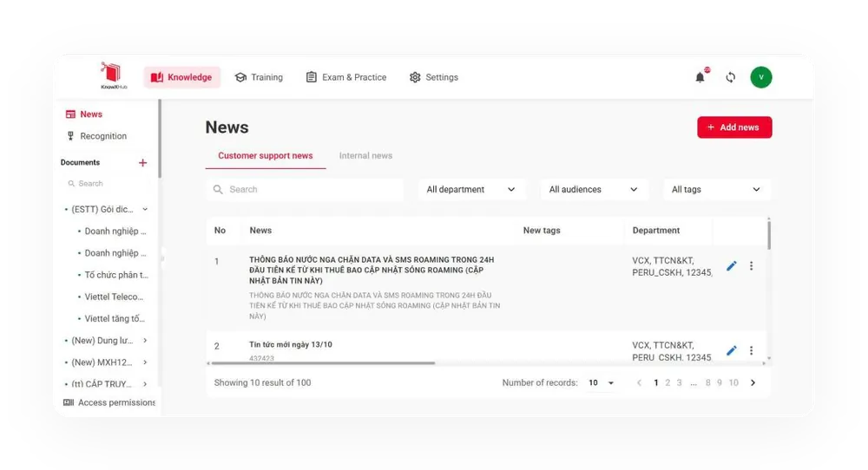Open the Training menu
This screenshot has width=868, height=470.
point(259,77)
